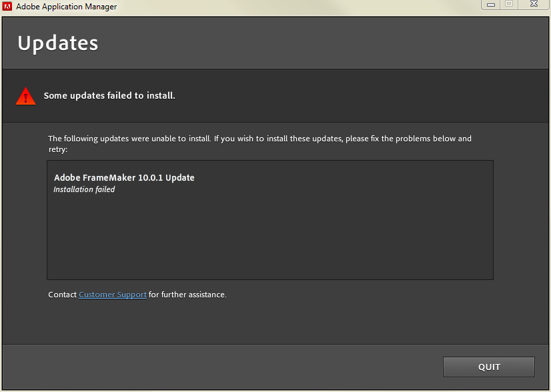Open the Customer Support link
This screenshot has width=551, height=392.
112,295
